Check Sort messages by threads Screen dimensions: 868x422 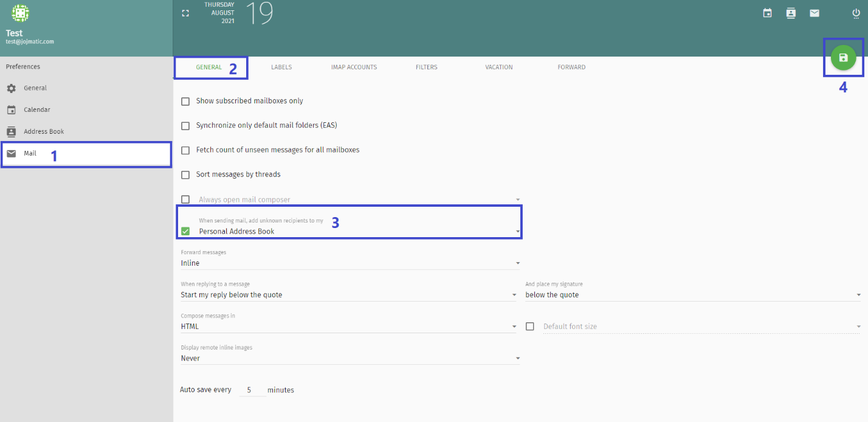pyautogui.click(x=185, y=175)
